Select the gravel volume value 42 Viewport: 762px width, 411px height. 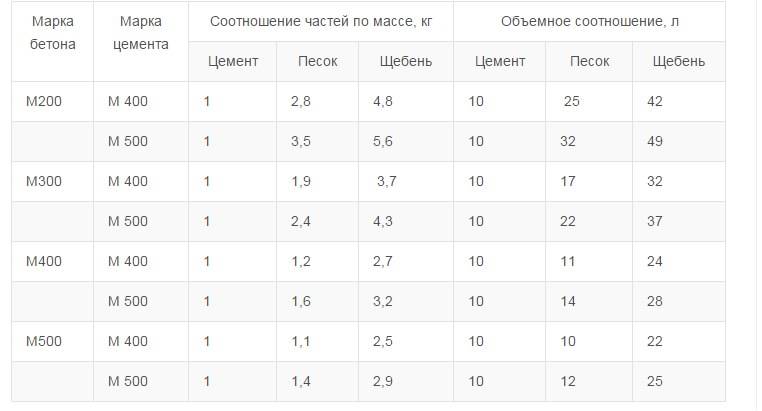pyautogui.click(x=655, y=102)
